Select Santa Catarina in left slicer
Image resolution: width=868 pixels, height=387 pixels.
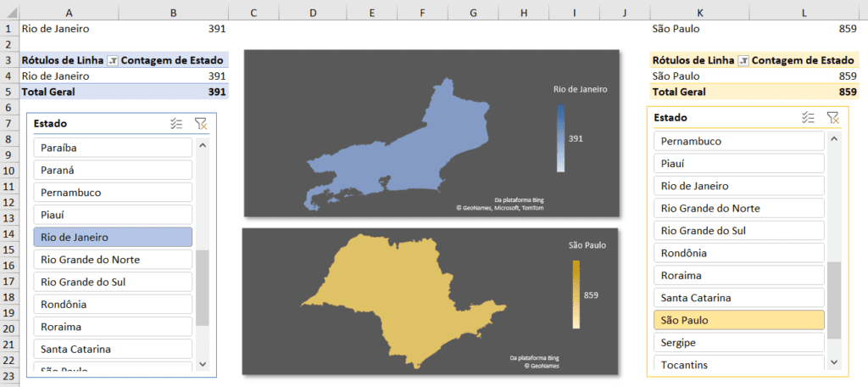coord(113,350)
